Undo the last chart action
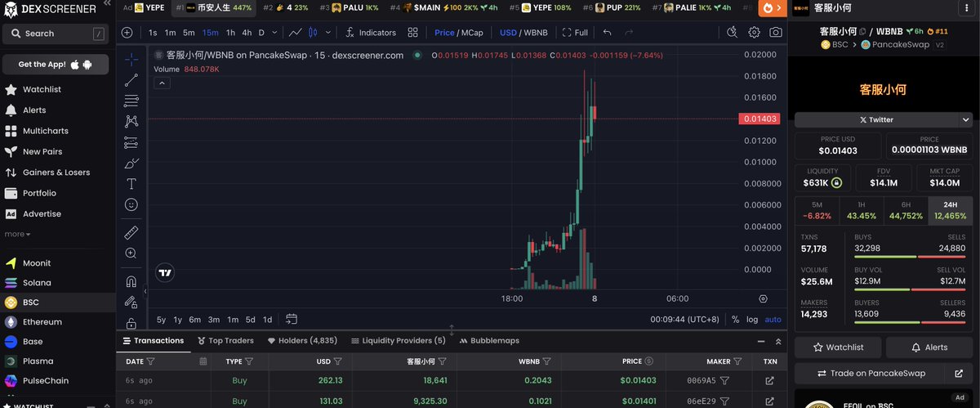 click(607, 33)
